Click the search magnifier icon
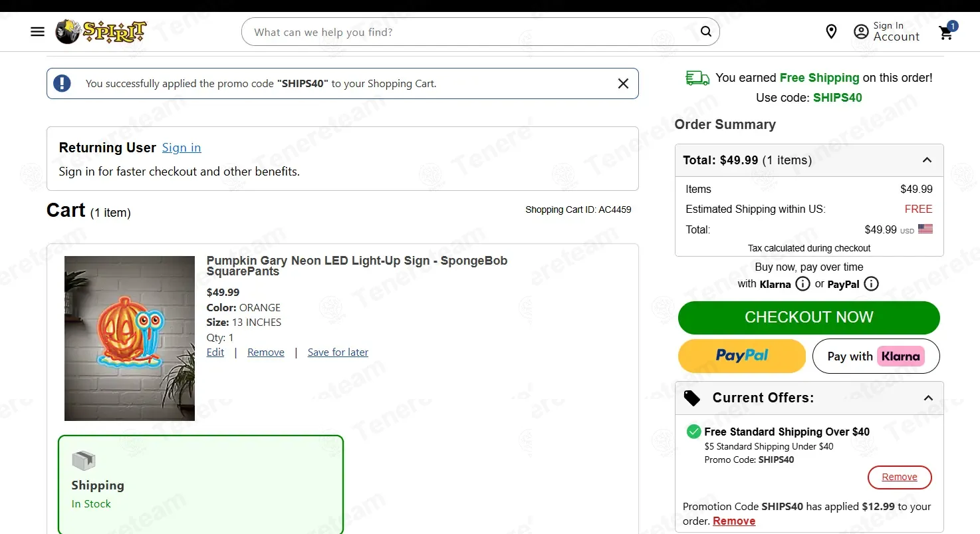This screenshot has height=534, width=980. pos(706,32)
